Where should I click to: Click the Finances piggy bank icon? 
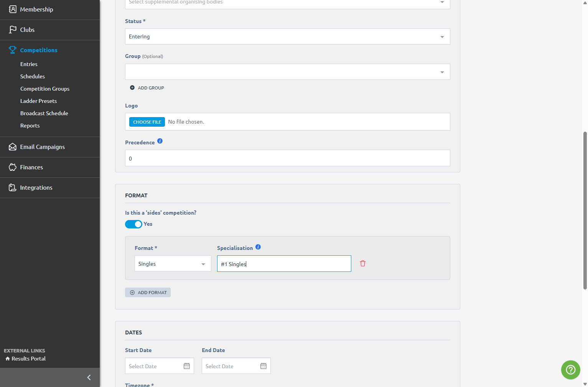pos(13,167)
